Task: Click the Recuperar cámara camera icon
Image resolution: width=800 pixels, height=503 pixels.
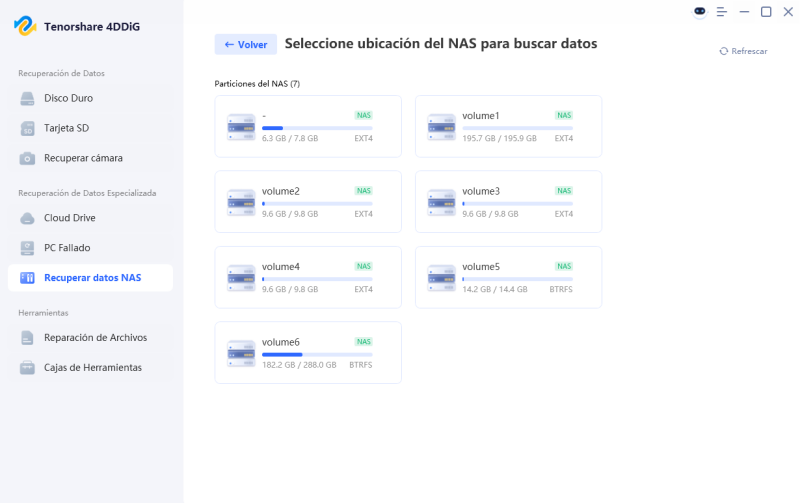Action: (x=28, y=159)
